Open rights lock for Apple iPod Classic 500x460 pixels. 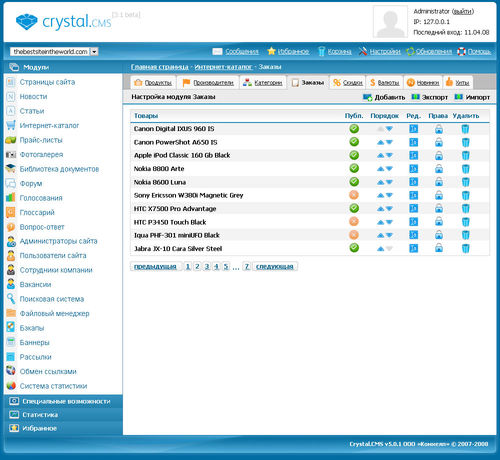pos(439,155)
